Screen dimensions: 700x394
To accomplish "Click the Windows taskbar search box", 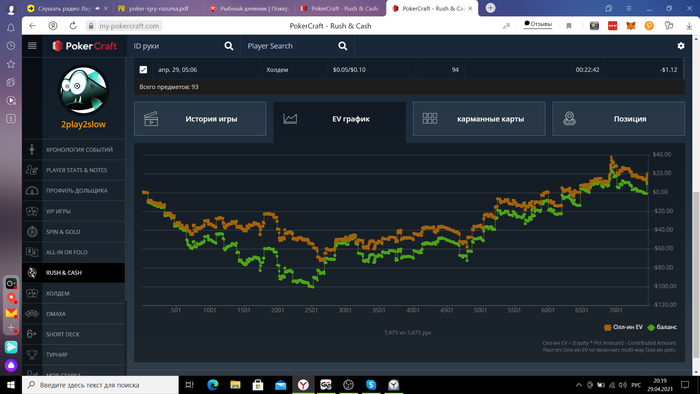I will [100, 385].
